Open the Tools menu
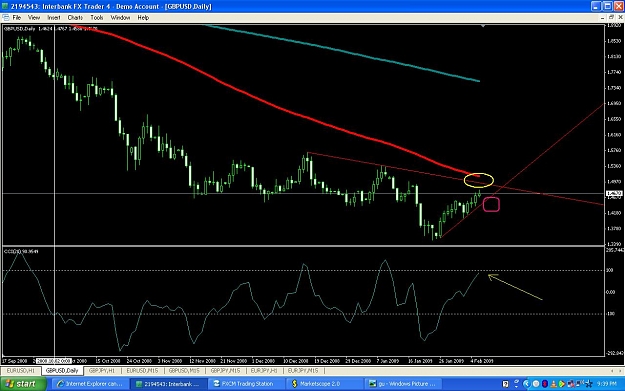The height and width of the screenshot is (391, 625). pyautogui.click(x=96, y=18)
